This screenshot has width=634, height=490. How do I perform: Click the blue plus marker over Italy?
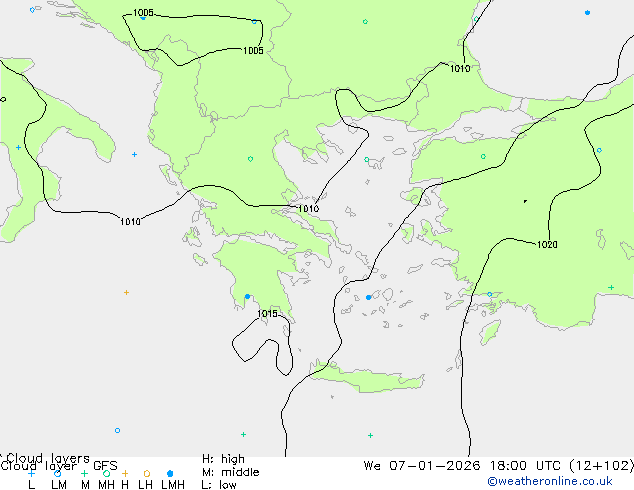tap(18, 148)
